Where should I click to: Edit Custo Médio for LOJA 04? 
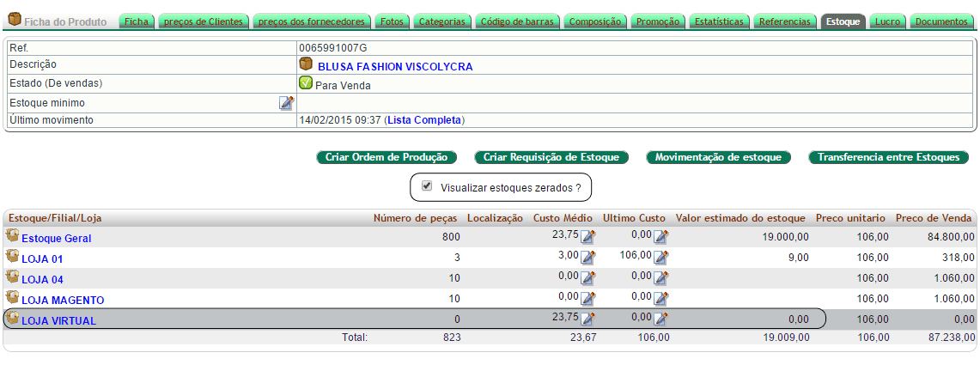588,278
